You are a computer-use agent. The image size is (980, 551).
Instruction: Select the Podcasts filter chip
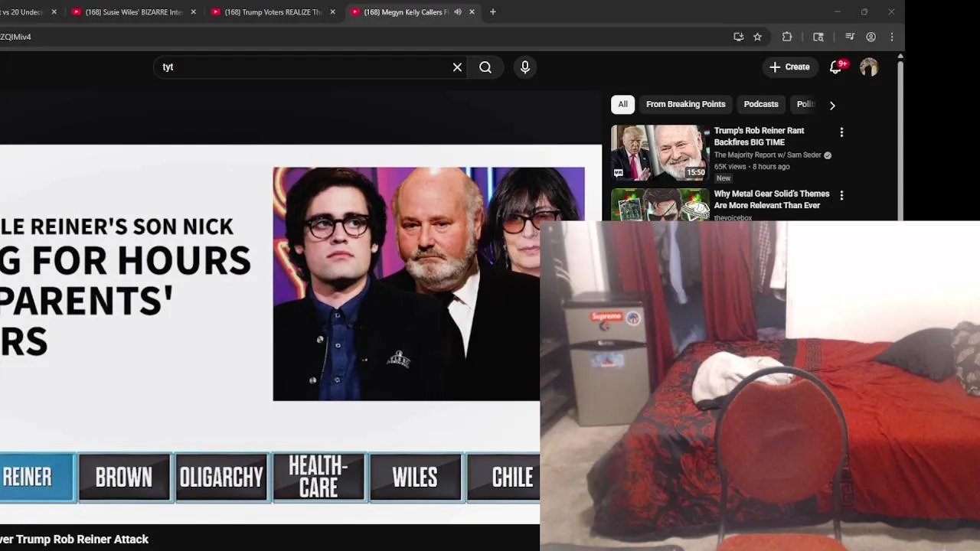pyautogui.click(x=761, y=104)
